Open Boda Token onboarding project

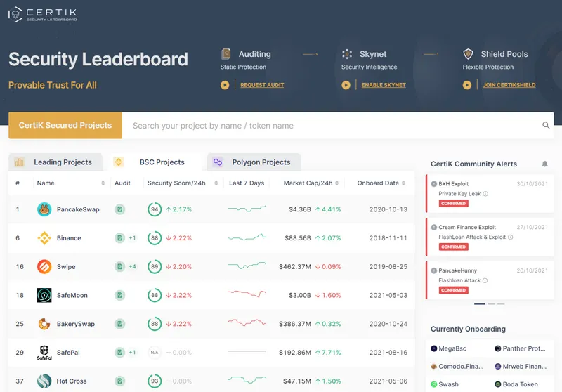(516, 384)
